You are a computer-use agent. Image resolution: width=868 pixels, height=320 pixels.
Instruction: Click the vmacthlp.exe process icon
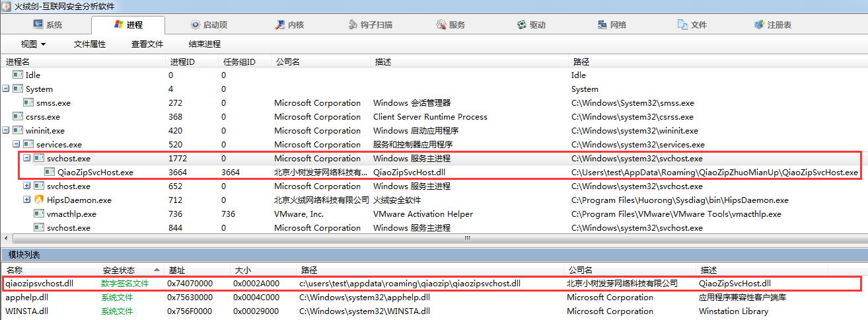coord(39,214)
